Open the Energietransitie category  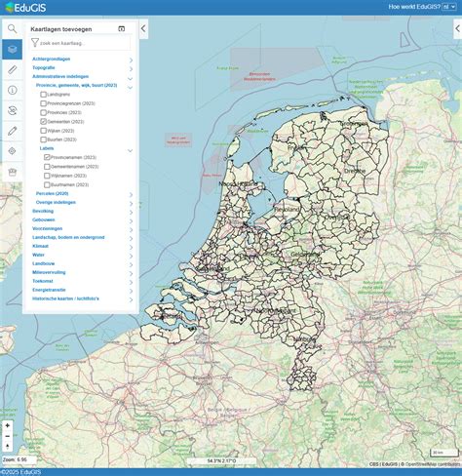[x=49, y=290]
